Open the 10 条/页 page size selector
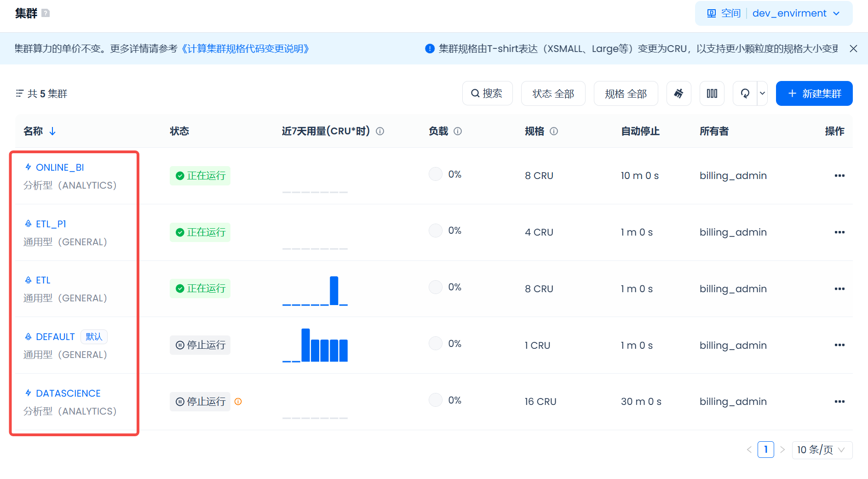This screenshot has height=479, width=868. click(x=822, y=450)
